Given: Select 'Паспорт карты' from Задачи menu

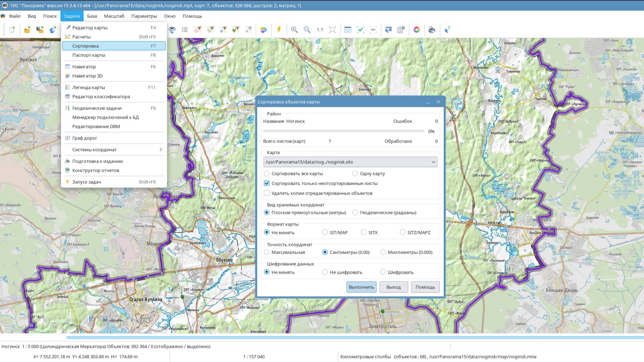Looking at the screenshot, I should click(x=89, y=55).
